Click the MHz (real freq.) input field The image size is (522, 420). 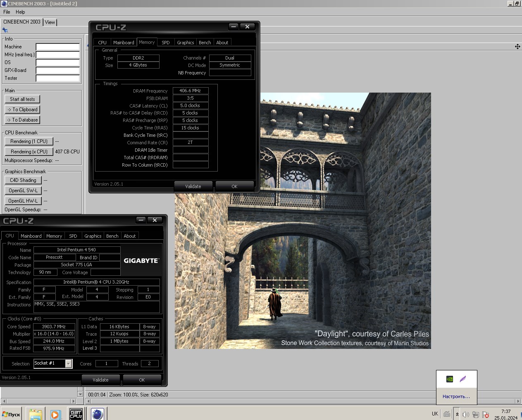point(57,55)
